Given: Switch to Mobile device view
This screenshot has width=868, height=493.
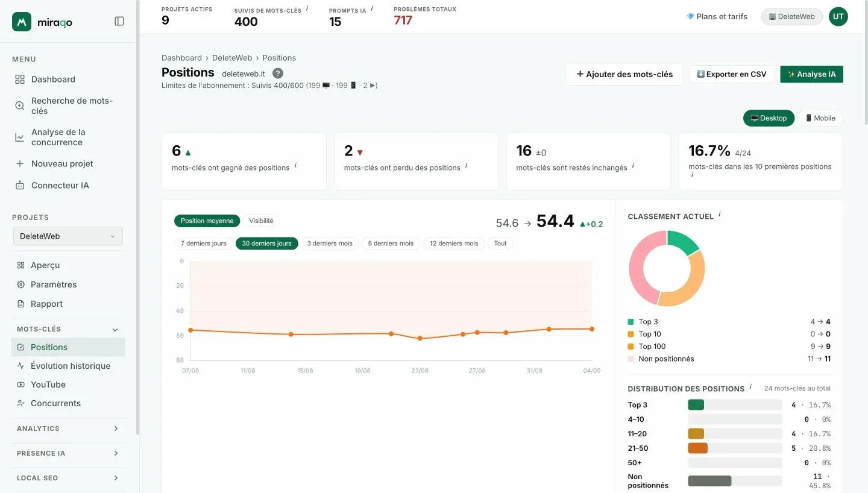Looking at the screenshot, I should pos(820,118).
